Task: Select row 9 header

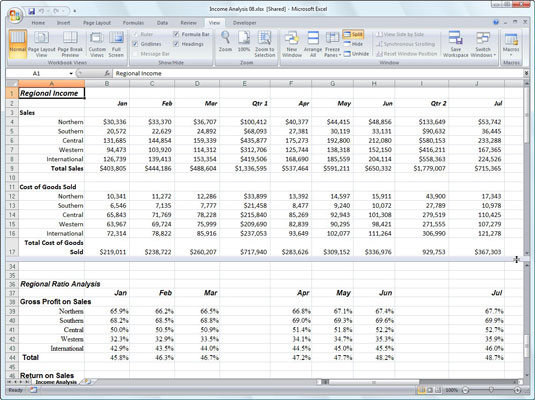Action: [12, 168]
